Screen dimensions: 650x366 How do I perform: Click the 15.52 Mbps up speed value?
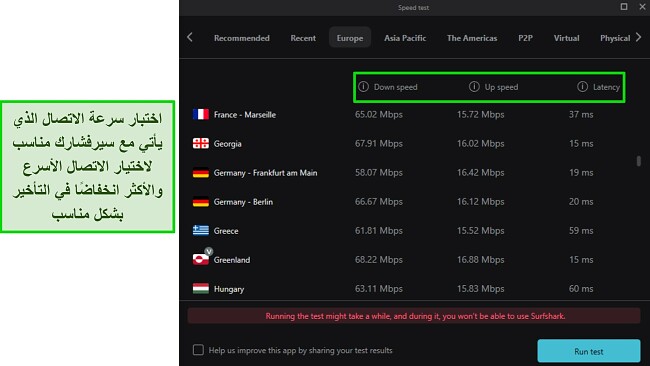tap(480, 230)
